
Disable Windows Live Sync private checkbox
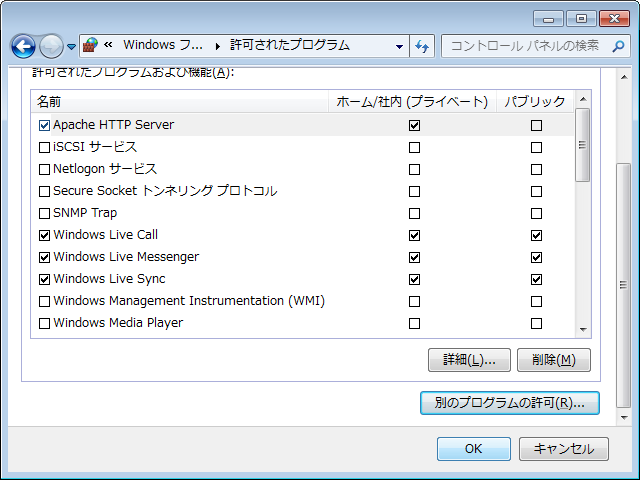pyautogui.click(x=414, y=280)
